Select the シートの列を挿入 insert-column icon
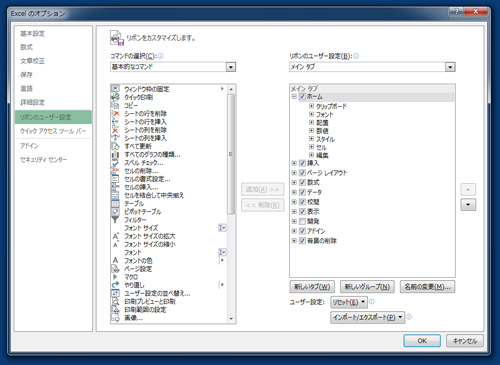The height and width of the screenshot is (365, 500). [115, 138]
